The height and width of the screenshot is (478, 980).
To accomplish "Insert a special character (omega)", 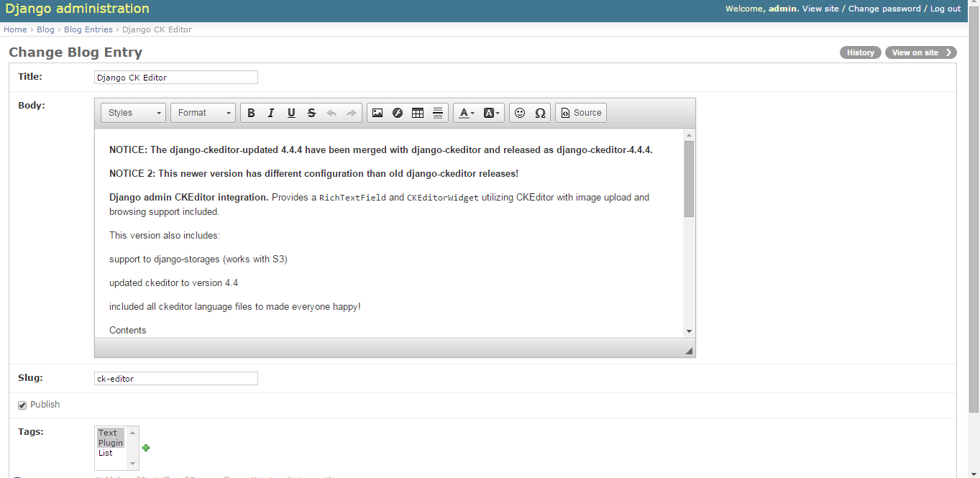I will pos(540,113).
